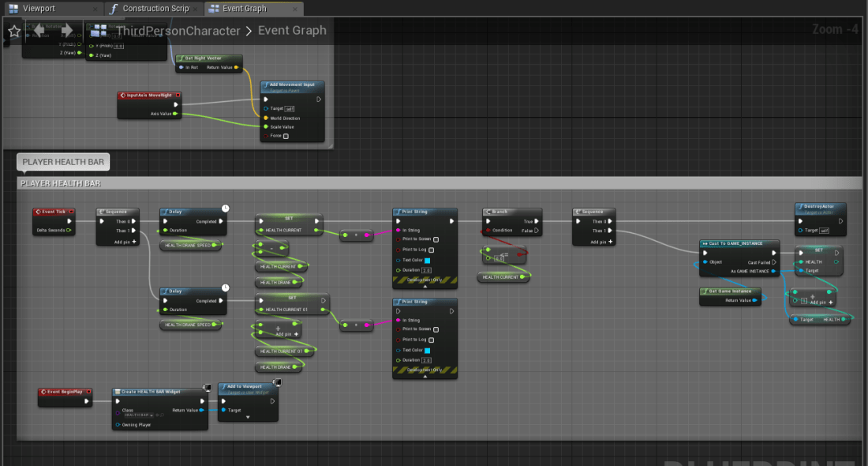Select the InputAxis MoveRight node
The height and width of the screenshot is (466, 868).
[x=149, y=95]
